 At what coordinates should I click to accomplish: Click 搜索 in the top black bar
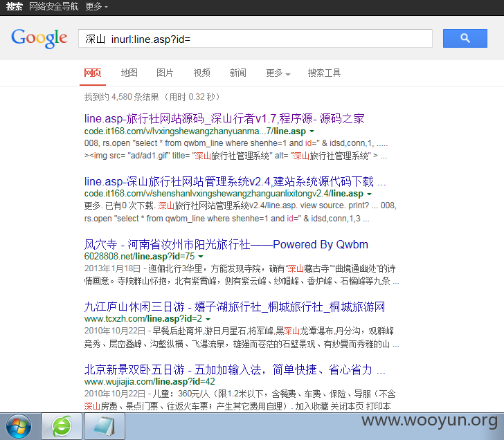(x=15, y=6)
